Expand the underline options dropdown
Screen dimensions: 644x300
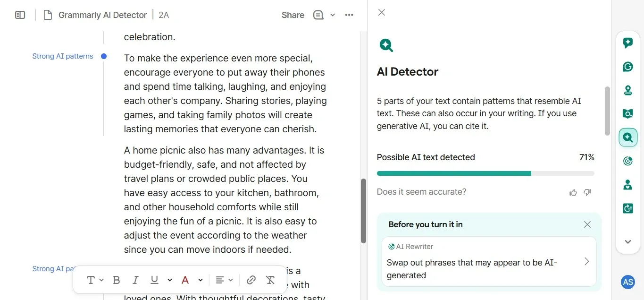point(170,280)
